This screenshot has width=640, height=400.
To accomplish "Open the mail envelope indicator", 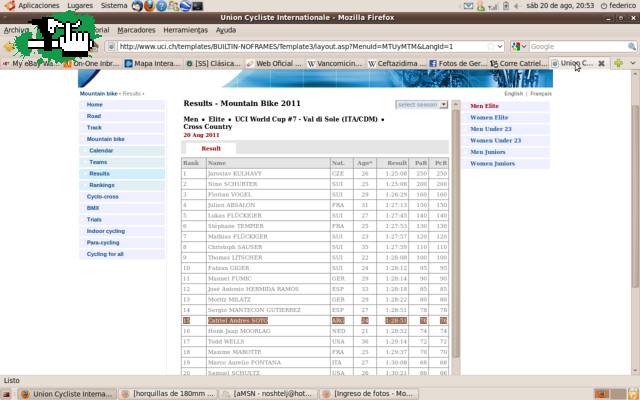I will (469, 6).
